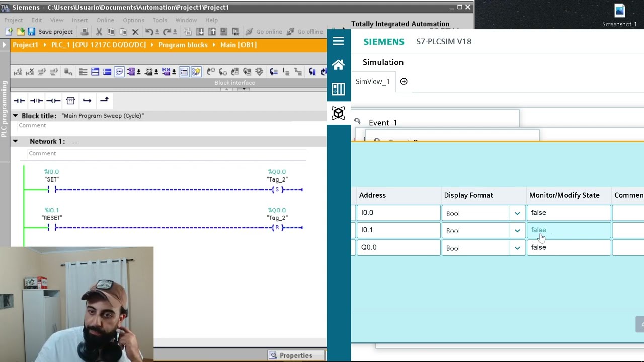The width and height of the screenshot is (644, 362).
Task: Insert an empty box instruction
Action: pos(70,101)
